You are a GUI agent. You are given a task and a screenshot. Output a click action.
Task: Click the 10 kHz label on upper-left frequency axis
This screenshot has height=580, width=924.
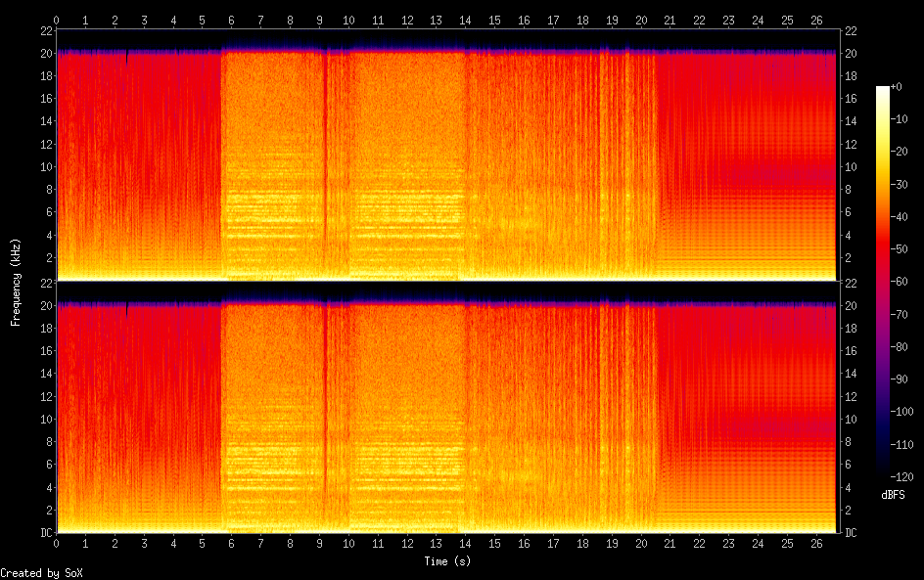(44, 166)
